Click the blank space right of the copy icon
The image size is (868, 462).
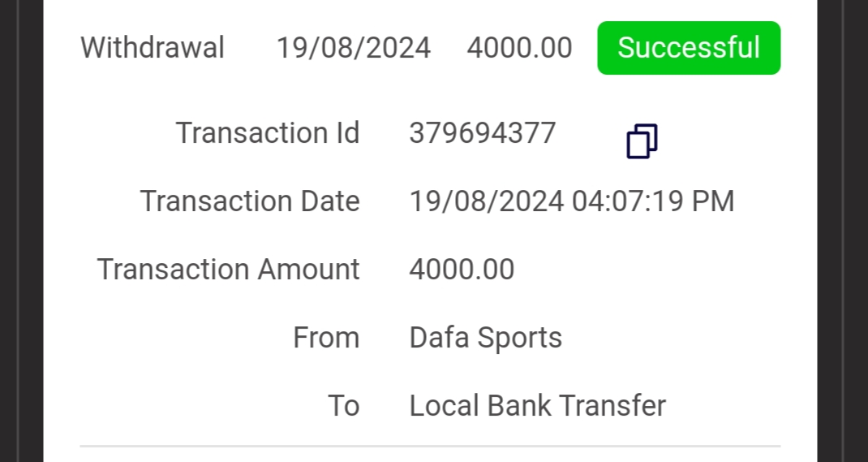(722, 141)
